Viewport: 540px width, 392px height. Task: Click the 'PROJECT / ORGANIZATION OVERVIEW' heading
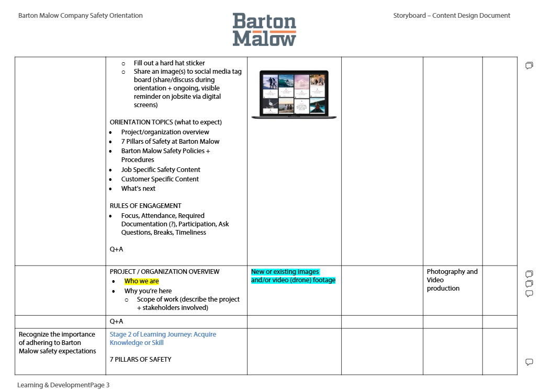[x=164, y=272]
